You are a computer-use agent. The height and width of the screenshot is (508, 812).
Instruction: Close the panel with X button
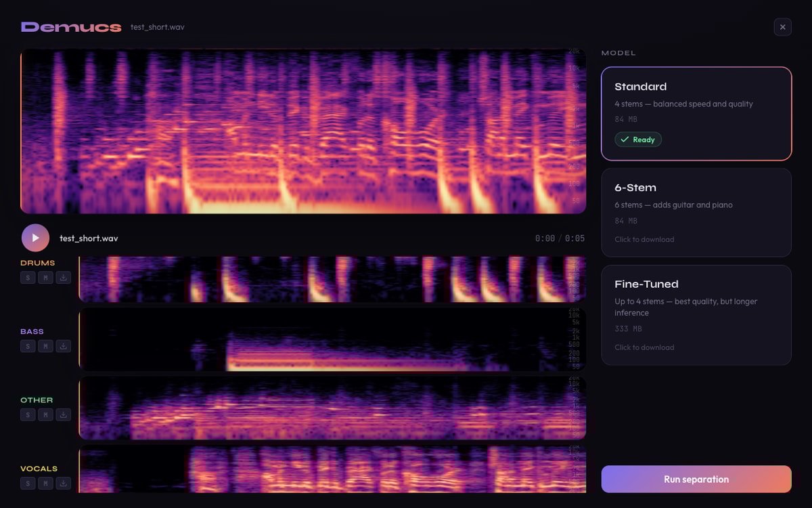782,27
